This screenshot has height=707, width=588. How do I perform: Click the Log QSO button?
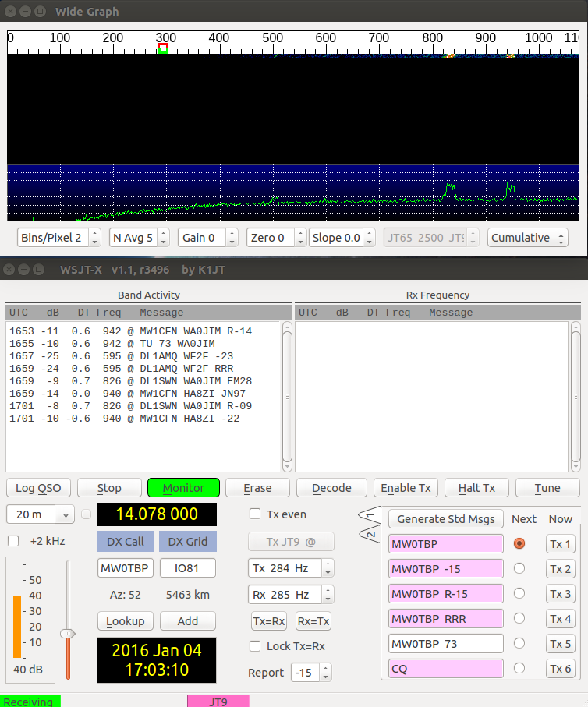38,488
